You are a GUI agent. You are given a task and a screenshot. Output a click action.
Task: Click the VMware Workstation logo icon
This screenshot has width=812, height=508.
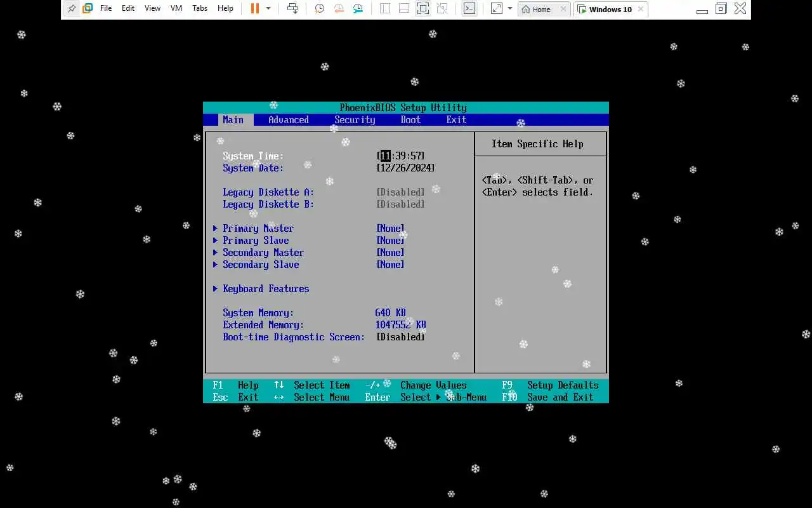click(88, 9)
